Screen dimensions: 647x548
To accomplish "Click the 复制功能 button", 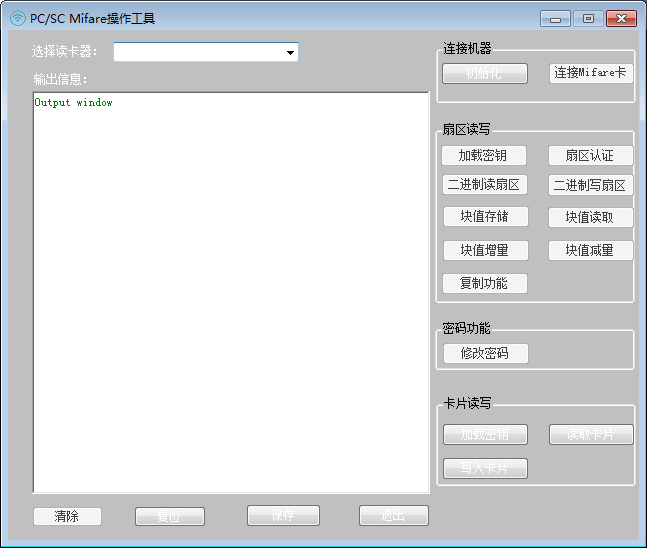I will click(x=485, y=283).
